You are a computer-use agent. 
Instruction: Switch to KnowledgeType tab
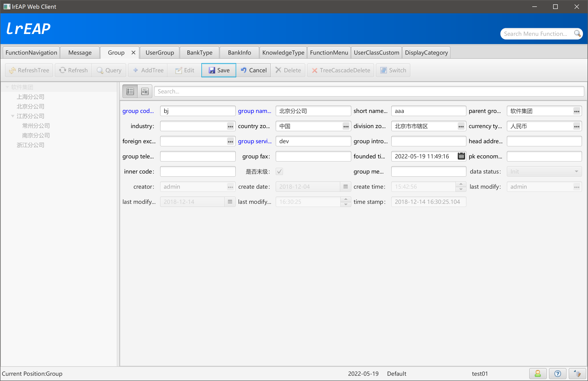[283, 52]
